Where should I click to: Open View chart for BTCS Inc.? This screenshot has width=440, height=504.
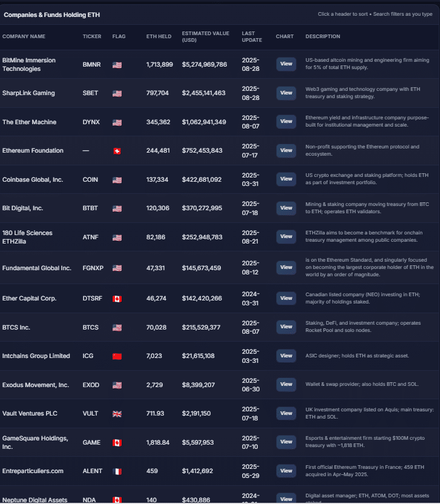pyautogui.click(x=286, y=327)
